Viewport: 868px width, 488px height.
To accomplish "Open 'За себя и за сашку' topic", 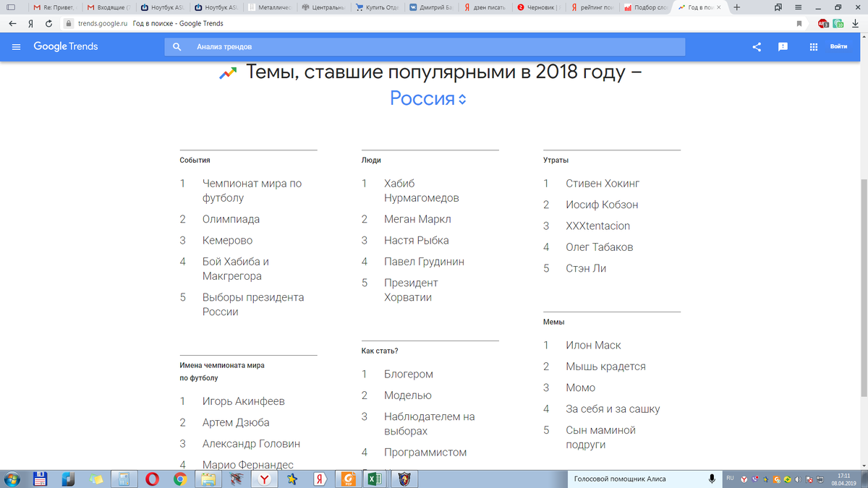I will coord(613,409).
